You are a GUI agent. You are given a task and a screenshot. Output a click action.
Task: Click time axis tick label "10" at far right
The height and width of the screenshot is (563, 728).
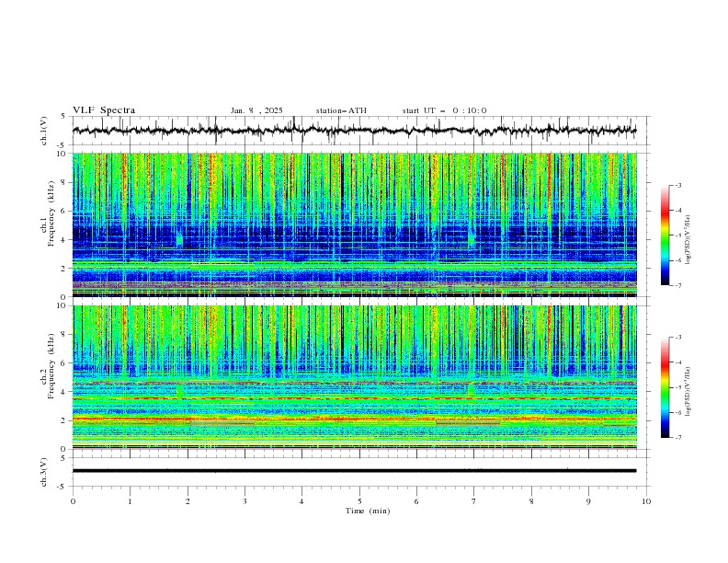tap(646, 501)
